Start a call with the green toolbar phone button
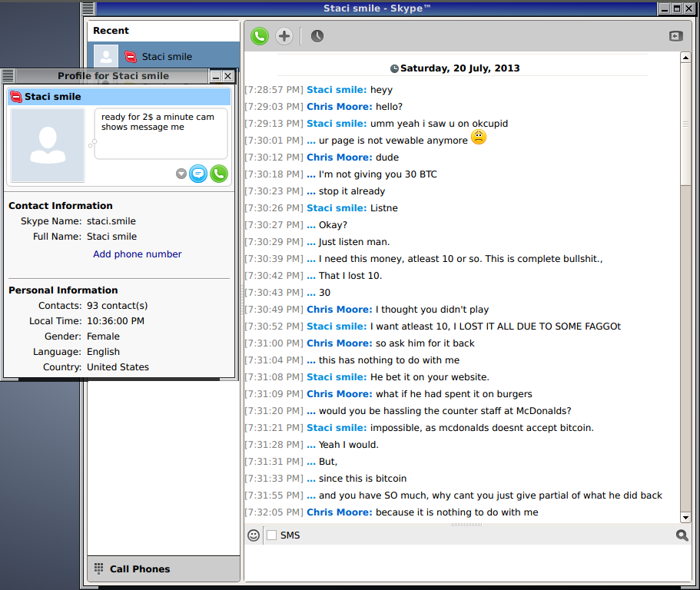Screen dimensions: 700x590 click(x=260, y=36)
